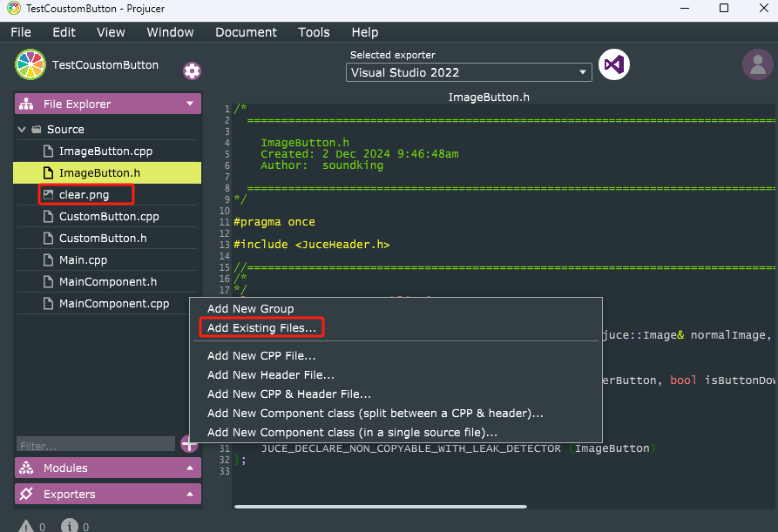Choose Add New Component class split CPP & header
778x532 pixels.
click(x=396, y=413)
